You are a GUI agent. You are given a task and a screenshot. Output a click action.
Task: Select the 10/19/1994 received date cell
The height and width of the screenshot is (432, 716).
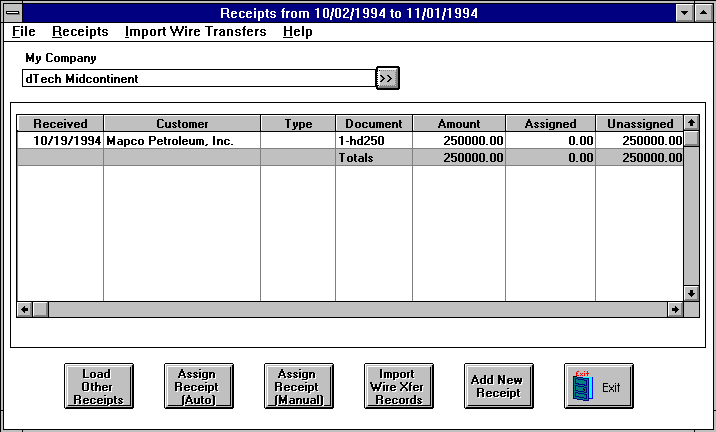(x=60, y=141)
